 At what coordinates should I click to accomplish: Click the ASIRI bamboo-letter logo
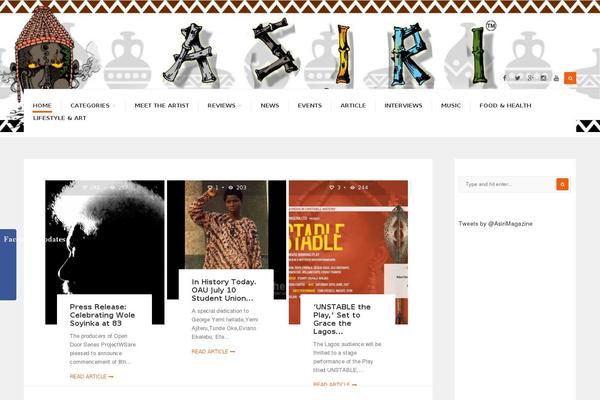328,52
